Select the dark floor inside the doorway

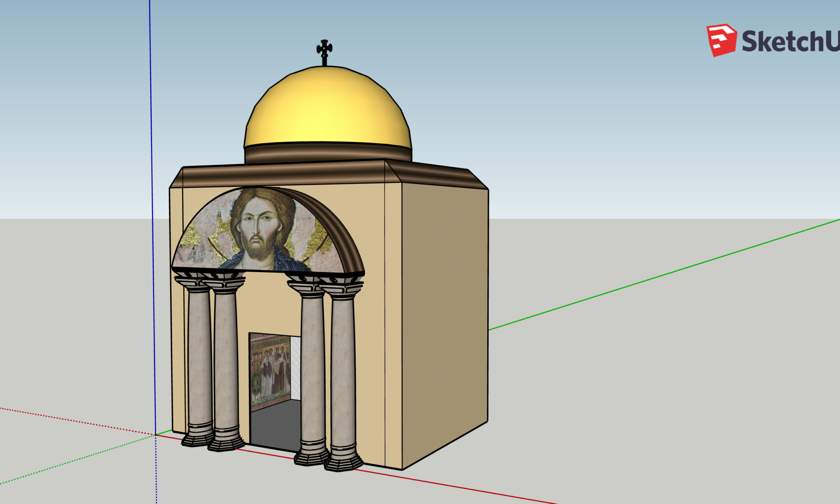[275, 424]
